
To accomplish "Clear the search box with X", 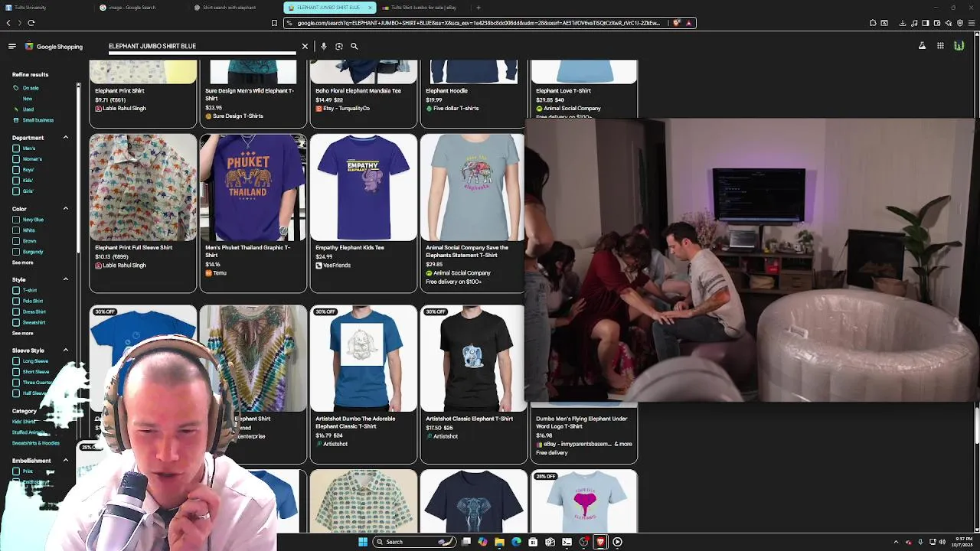I will click(305, 46).
